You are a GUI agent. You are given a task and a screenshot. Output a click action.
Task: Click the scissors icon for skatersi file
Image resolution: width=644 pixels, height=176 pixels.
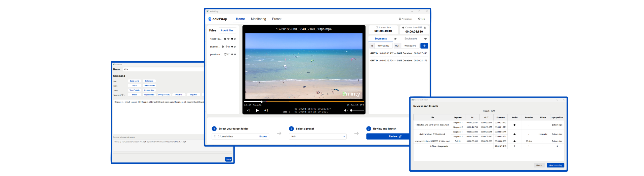[x=223, y=47]
